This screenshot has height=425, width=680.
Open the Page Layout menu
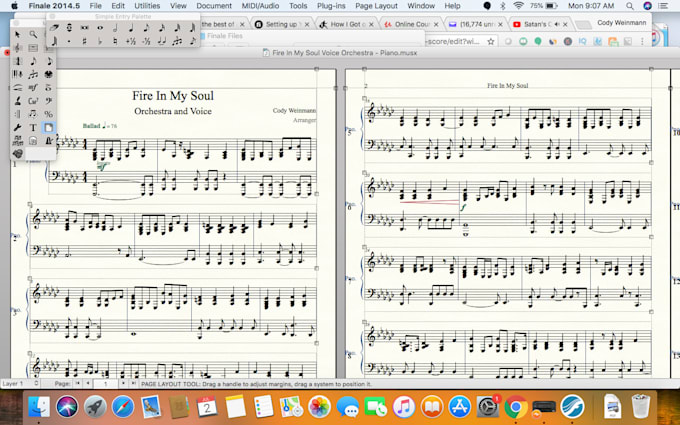click(376, 6)
